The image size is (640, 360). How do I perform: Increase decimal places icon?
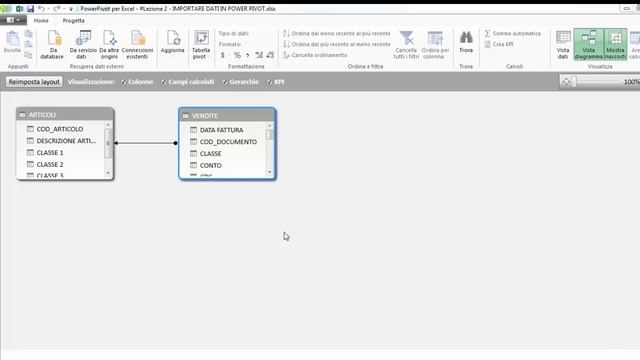259,55
